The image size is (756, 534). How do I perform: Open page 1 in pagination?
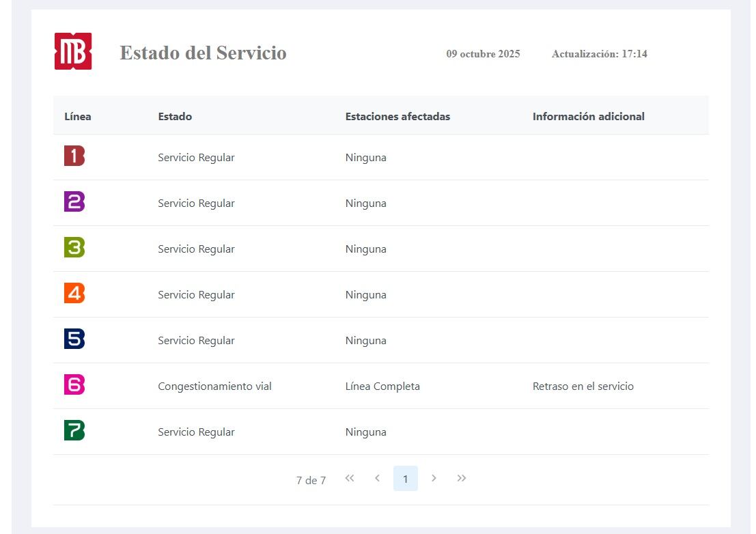pos(406,479)
